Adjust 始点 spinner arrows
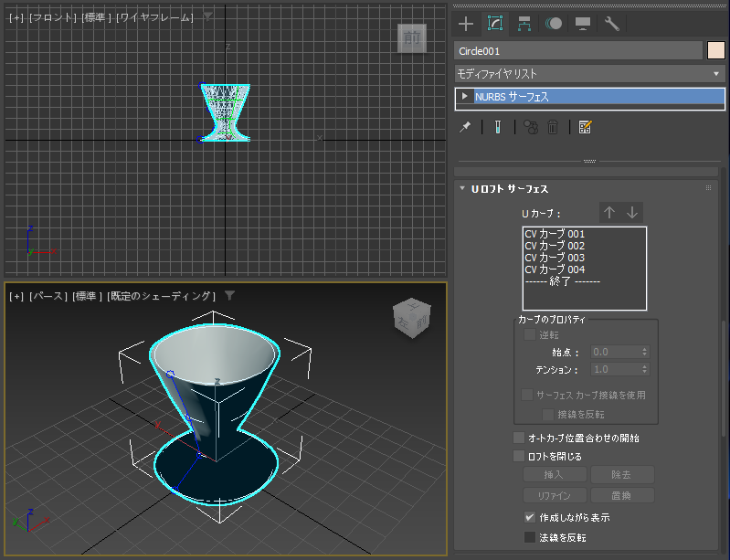The height and width of the screenshot is (560, 730). click(x=645, y=352)
